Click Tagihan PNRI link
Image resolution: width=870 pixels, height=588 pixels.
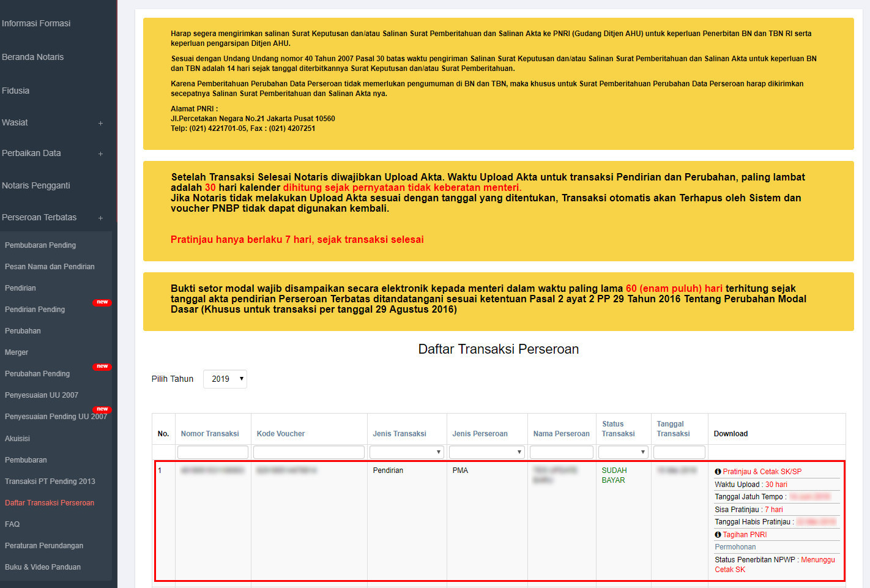(x=745, y=535)
